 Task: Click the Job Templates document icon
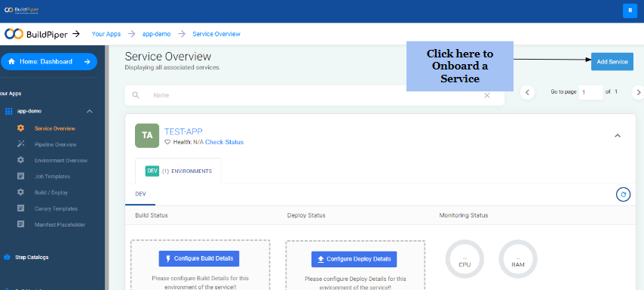click(20, 177)
